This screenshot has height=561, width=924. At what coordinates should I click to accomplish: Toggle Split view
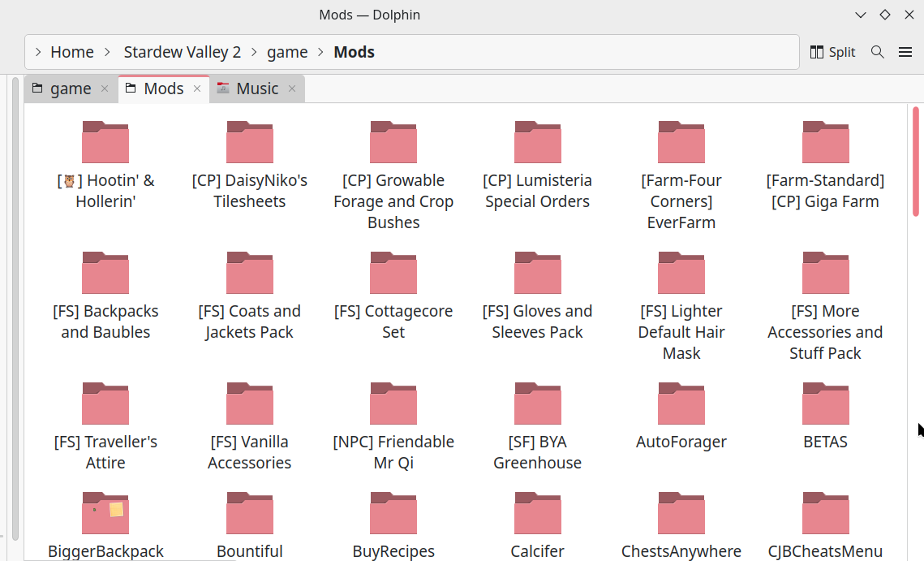tap(832, 52)
